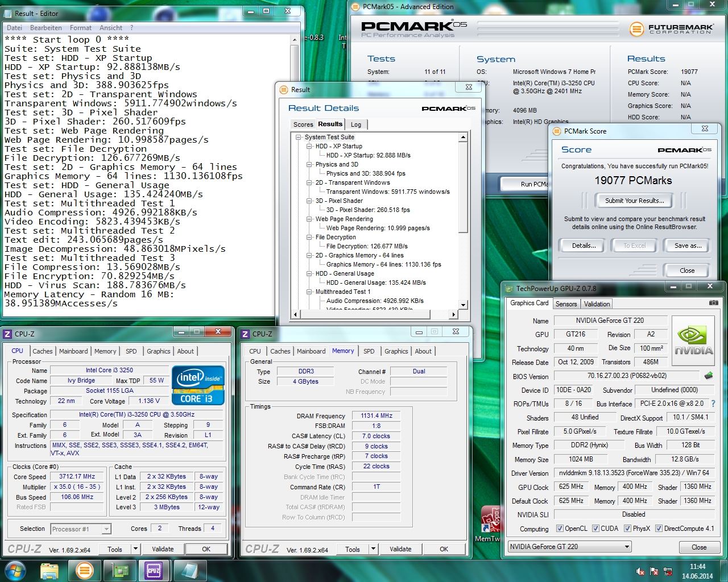Open the Bearbeiten menu in the editor

click(46, 28)
